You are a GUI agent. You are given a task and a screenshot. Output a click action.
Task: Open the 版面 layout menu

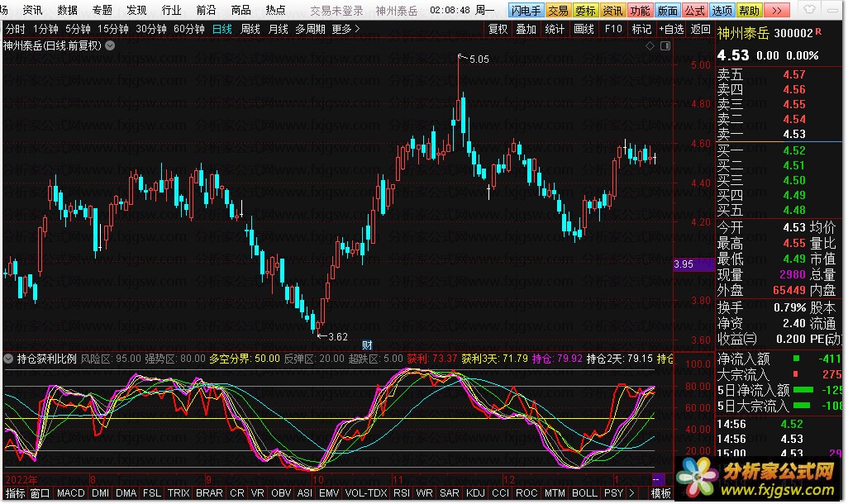[x=667, y=10]
